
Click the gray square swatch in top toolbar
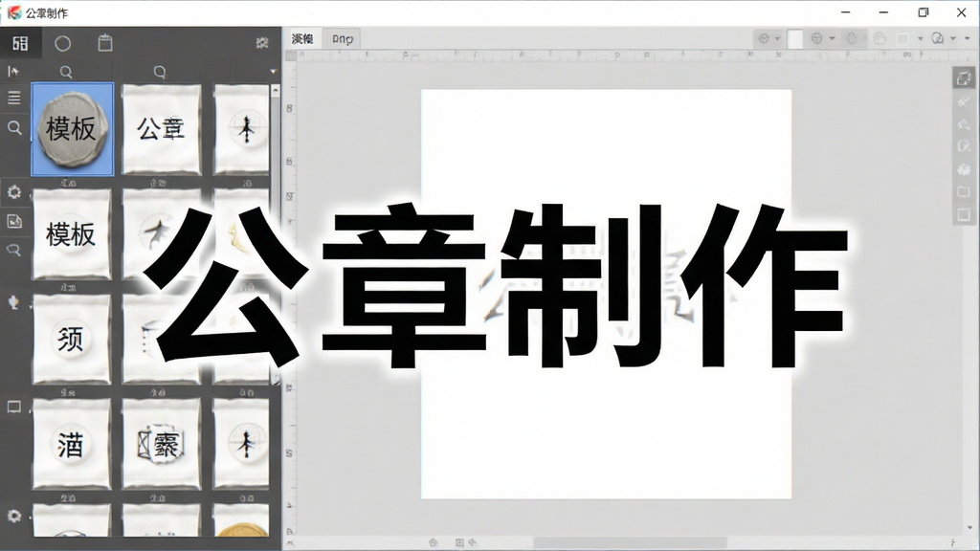[902, 38]
